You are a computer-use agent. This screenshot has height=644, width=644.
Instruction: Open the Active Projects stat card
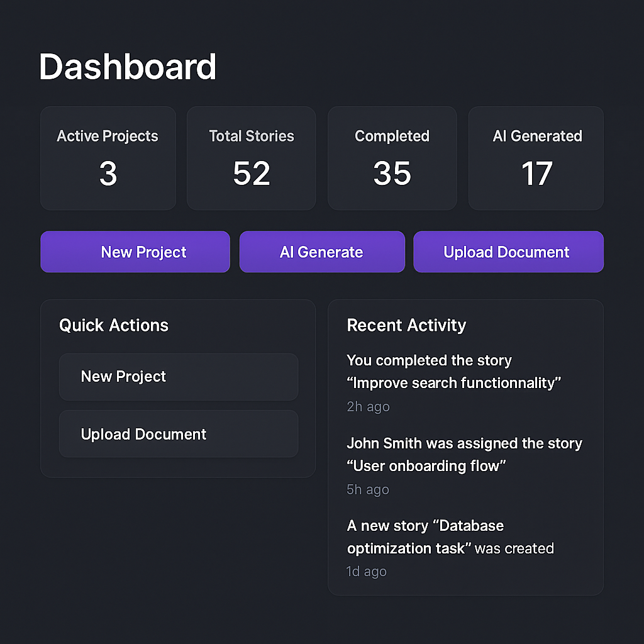pyautogui.click(x=108, y=158)
